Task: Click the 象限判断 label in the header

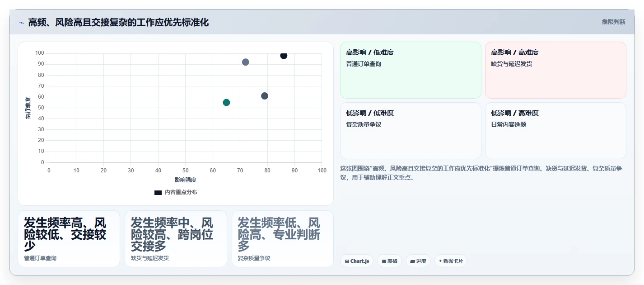Action: 614,22
